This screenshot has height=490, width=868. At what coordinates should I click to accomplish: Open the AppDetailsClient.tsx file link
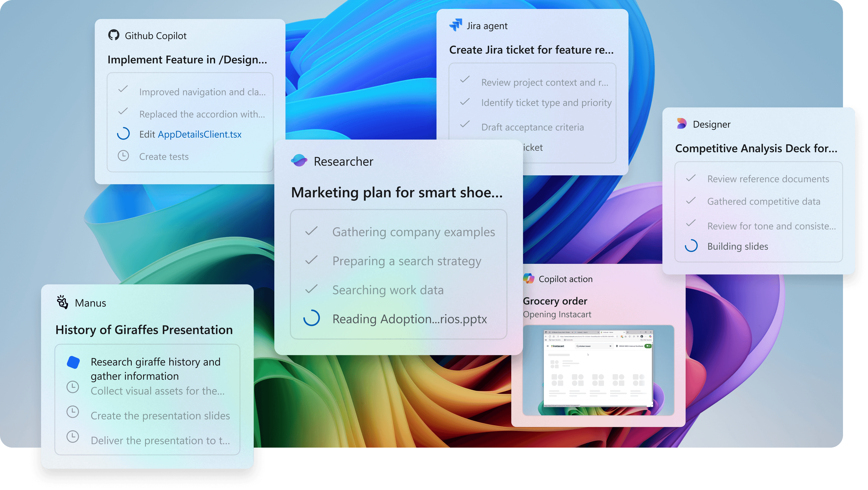tap(200, 134)
